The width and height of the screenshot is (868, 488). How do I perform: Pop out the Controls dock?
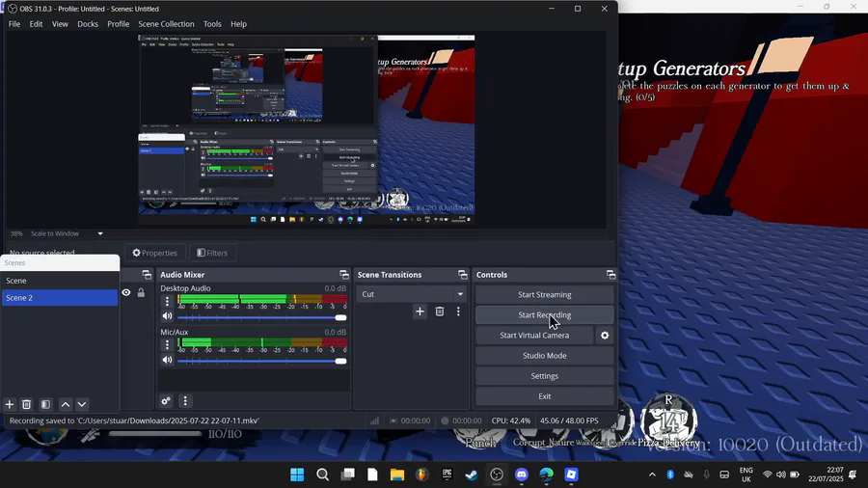click(x=610, y=275)
